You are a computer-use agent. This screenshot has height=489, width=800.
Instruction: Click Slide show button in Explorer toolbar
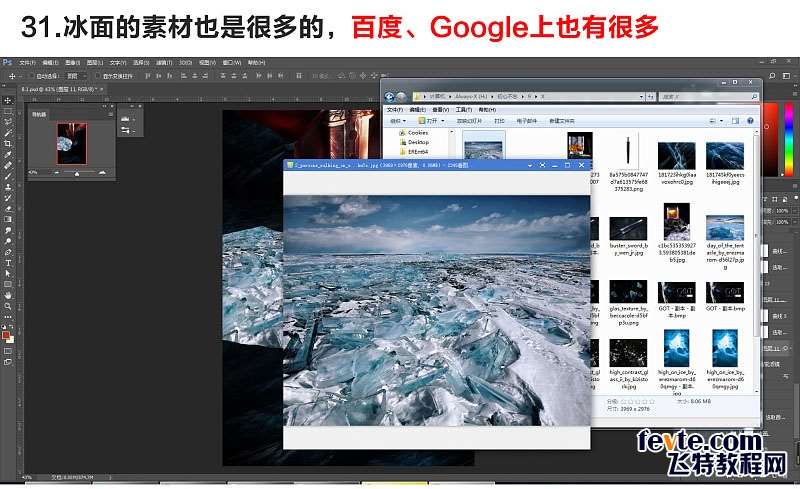pos(469,121)
